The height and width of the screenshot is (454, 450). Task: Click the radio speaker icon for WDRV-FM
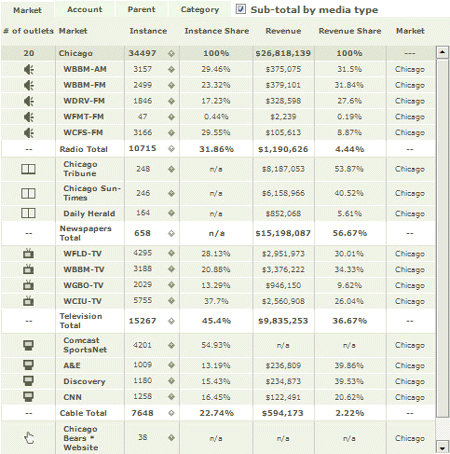pyautogui.click(x=29, y=101)
